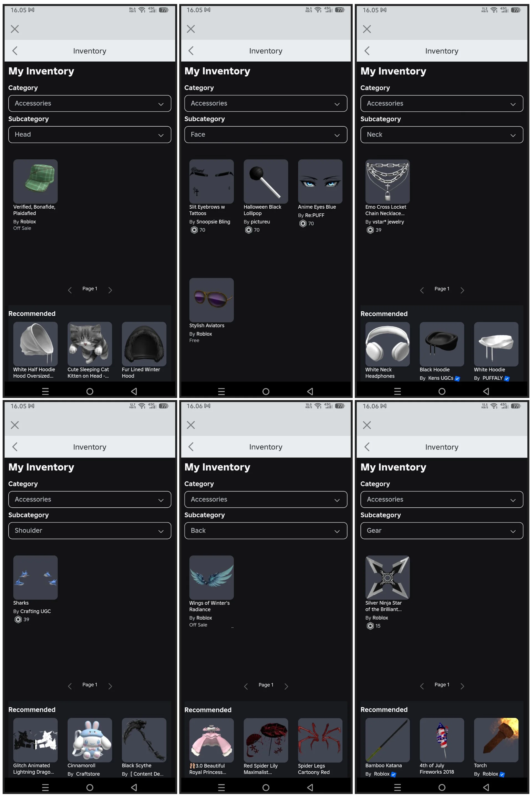
Task: Open the Shoulder subcategory dropdown
Action: (x=89, y=530)
